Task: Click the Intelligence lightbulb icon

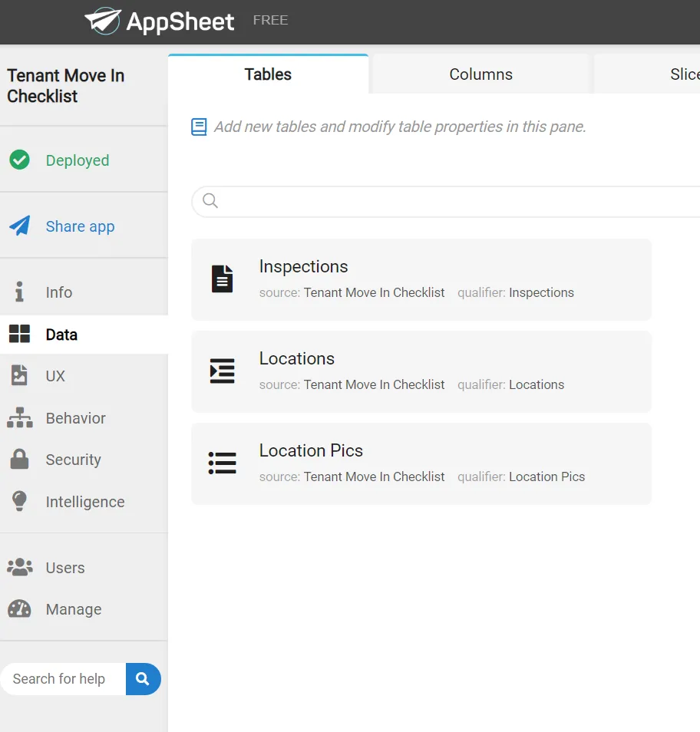Action: (20, 501)
